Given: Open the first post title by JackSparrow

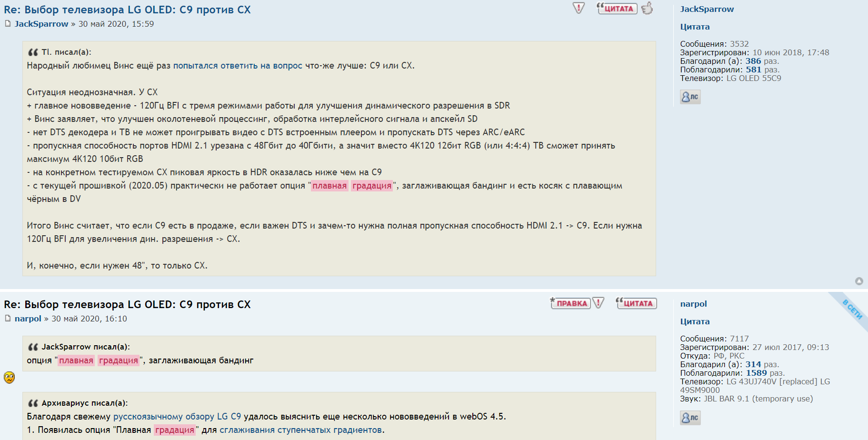Looking at the screenshot, I should [127, 10].
